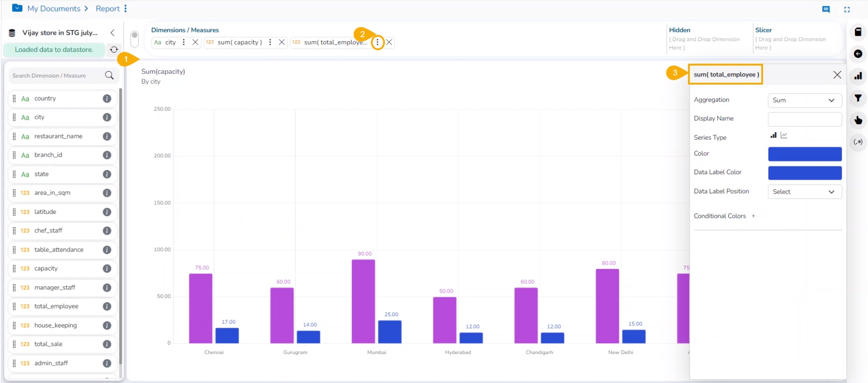Show info for the capacity field

click(x=107, y=269)
